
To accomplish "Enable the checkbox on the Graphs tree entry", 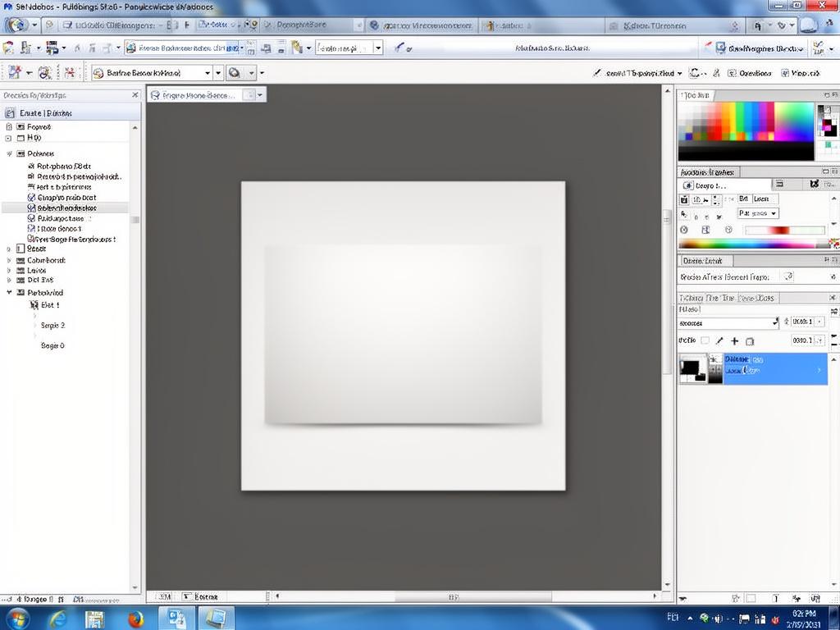I will pos(33,197).
